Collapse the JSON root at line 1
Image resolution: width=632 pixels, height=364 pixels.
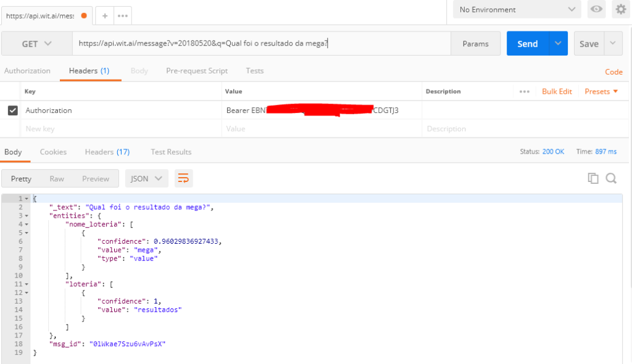coord(27,198)
